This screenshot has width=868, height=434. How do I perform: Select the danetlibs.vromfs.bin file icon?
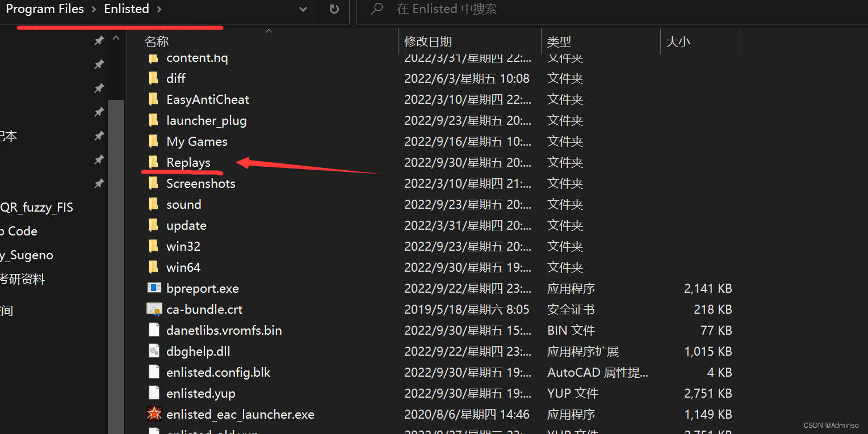pyautogui.click(x=154, y=330)
